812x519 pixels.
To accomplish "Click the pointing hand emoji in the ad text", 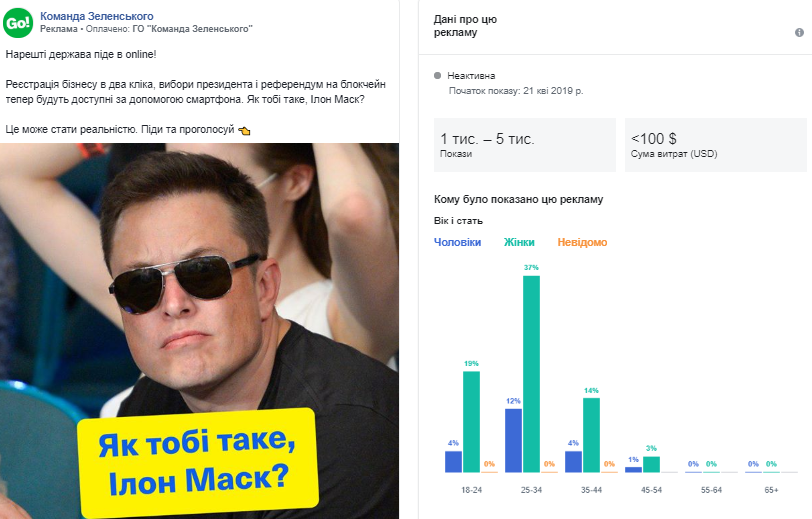I will pos(244,130).
